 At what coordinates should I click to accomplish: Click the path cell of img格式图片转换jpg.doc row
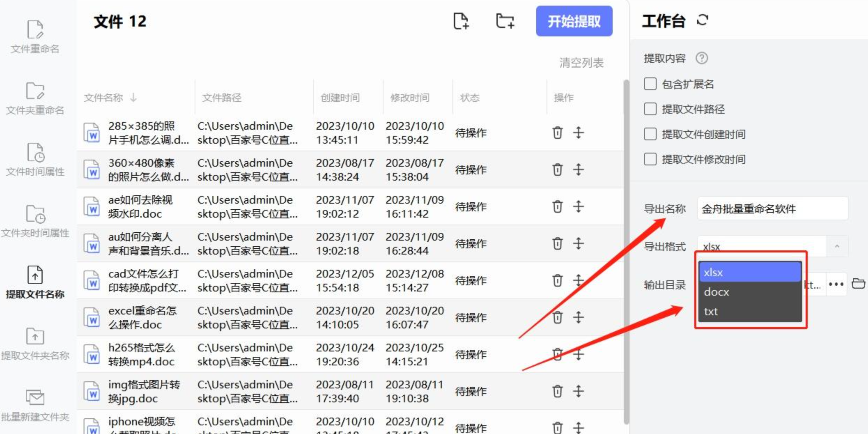[x=247, y=391]
